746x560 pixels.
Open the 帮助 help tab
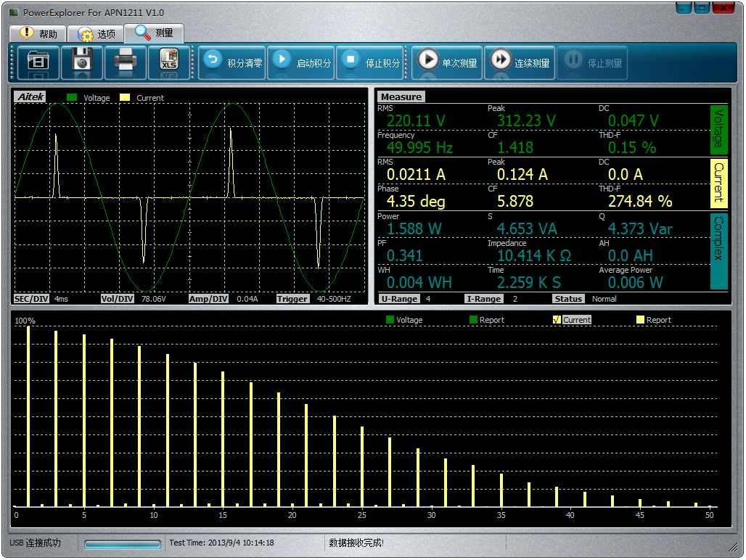click(38, 33)
